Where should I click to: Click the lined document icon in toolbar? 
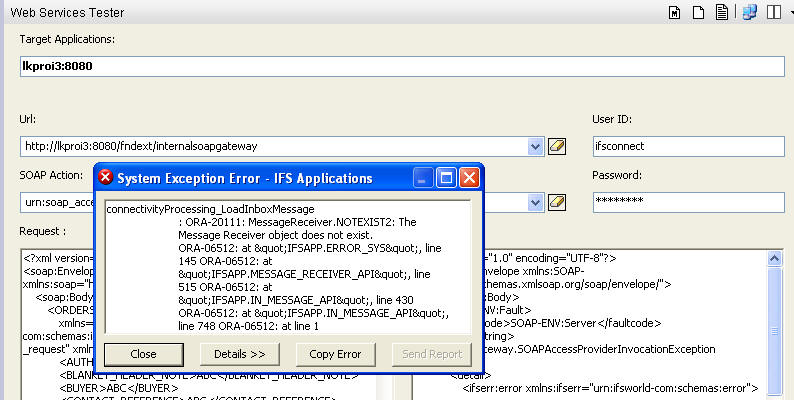click(722, 12)
